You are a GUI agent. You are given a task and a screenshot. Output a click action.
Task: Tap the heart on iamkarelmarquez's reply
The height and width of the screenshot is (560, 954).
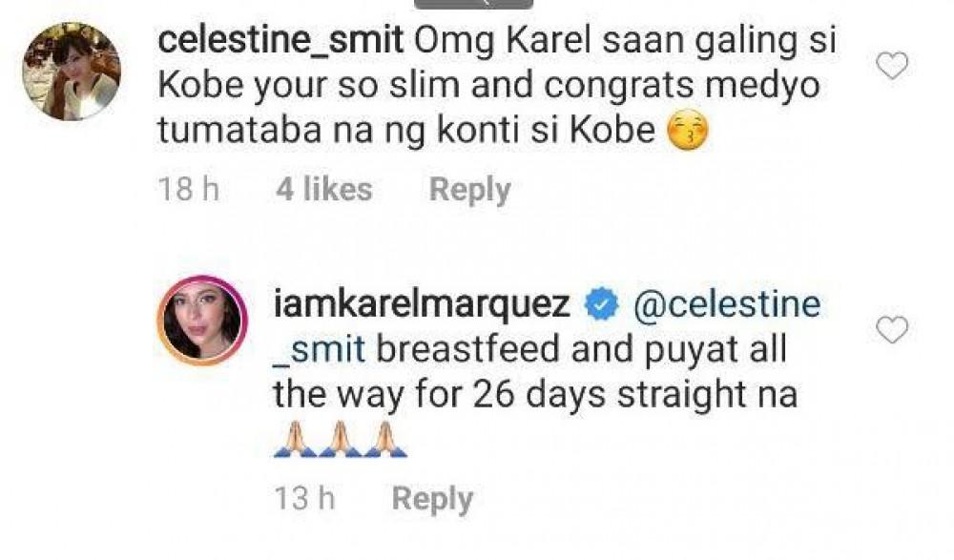pos(891,330)
